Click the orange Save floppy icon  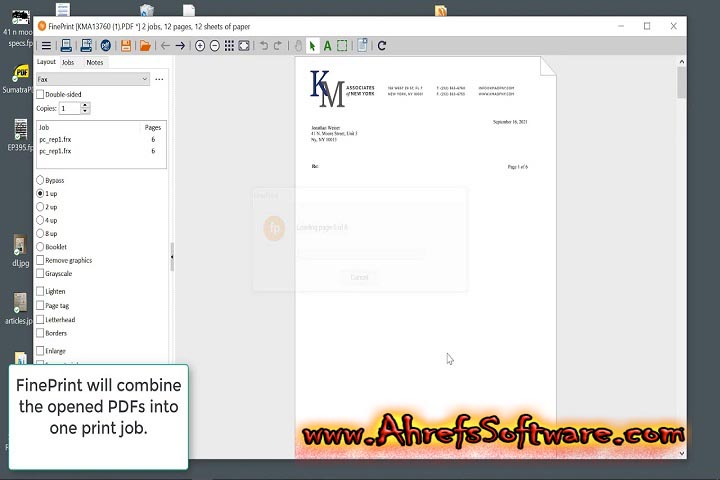tap(126, 45)
